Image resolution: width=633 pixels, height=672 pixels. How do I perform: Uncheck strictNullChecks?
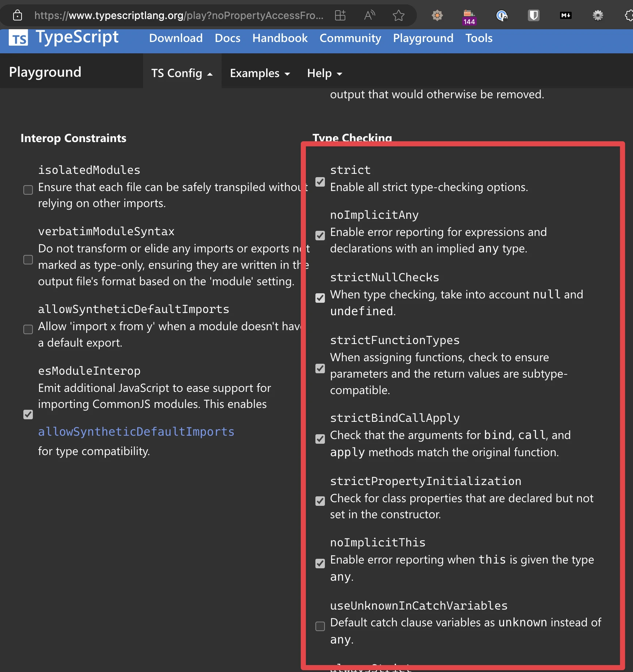pyautogui.click(x=320, y=298)
